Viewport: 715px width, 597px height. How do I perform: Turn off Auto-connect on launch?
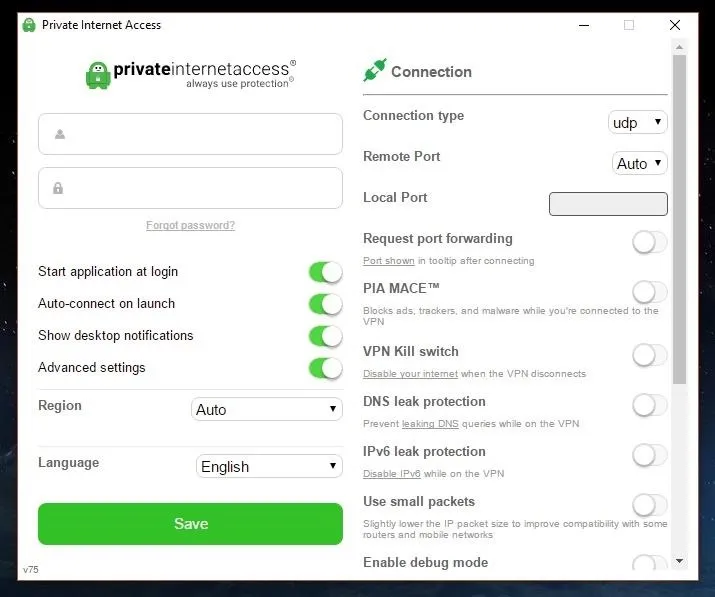(x=326, y=304)
